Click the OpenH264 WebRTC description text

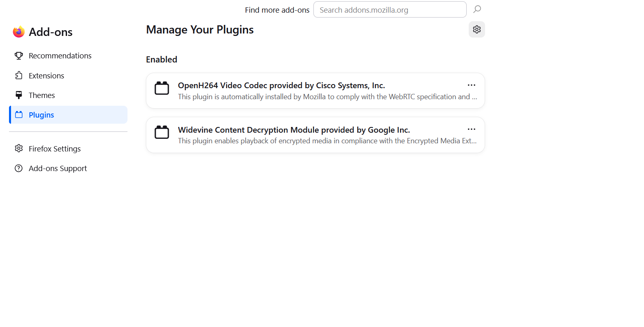(x=327, y=97)
